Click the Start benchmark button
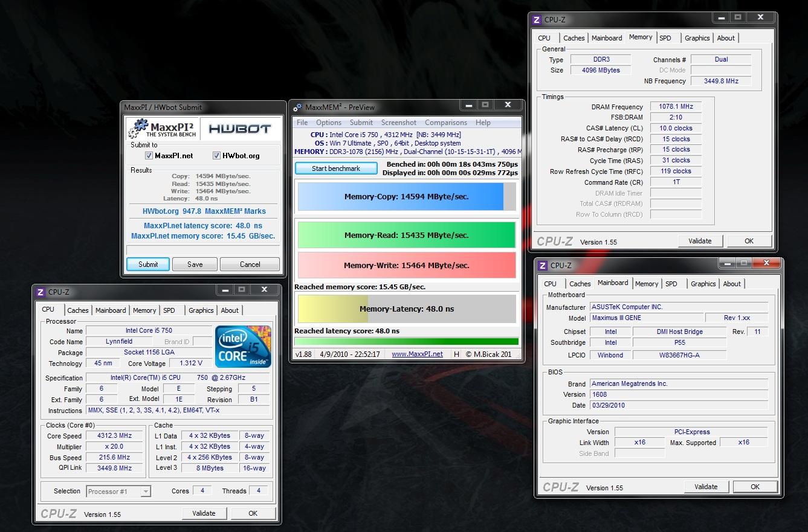The width and height of the screenshot is (808, 532). [336, 168]
